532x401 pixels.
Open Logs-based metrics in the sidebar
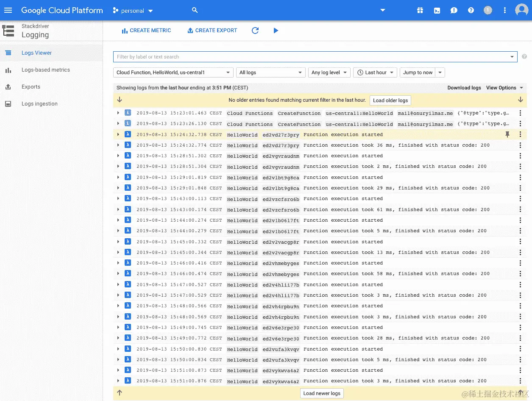point(51,70)
